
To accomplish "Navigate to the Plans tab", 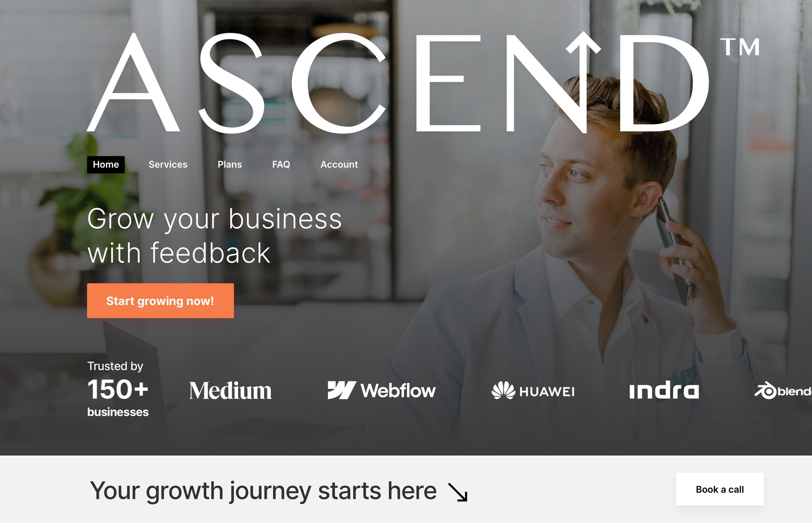I will (230, 165).
